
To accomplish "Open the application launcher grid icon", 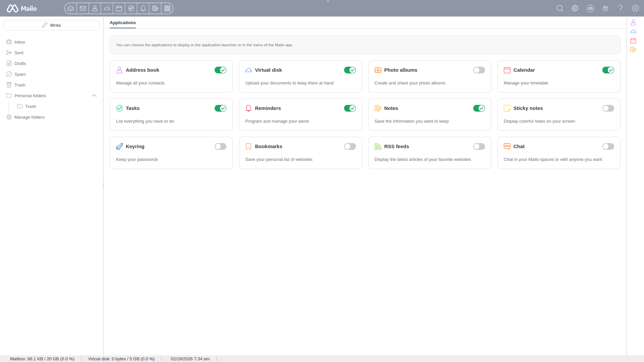I will pos(167,8).
